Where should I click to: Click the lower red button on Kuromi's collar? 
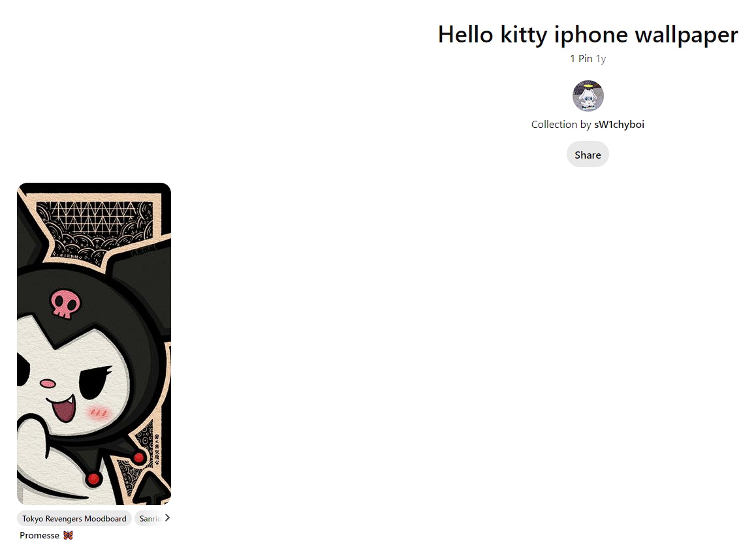(93, 479)
